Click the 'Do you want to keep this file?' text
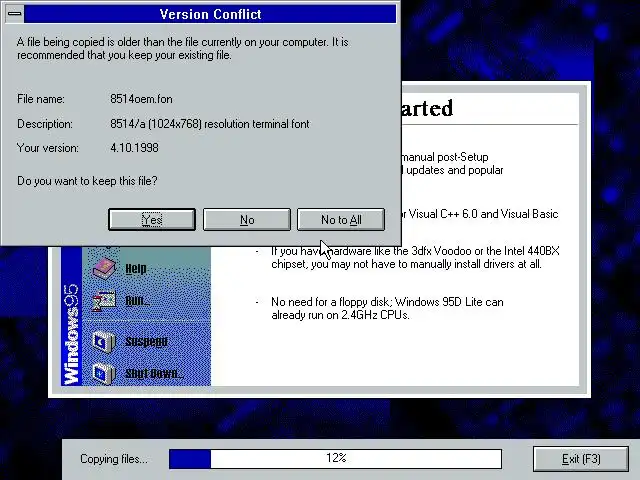Viewport: 640px width, 480px height. [x=87, y=181]
